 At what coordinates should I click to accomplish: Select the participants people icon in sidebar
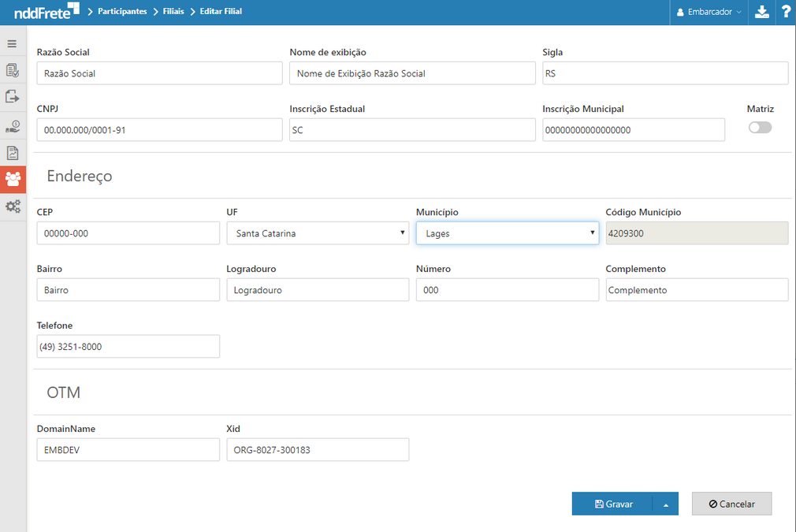(x=13, y=180)
